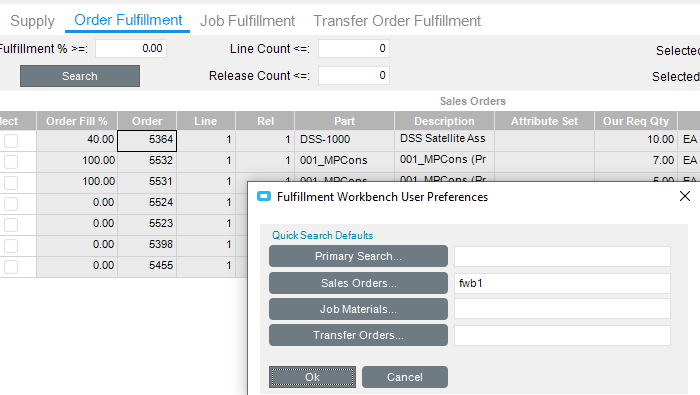Viewport: 700px width, 395px height.
Task: Click the Sales Orders... button
Action: click(x=358, y=283)
